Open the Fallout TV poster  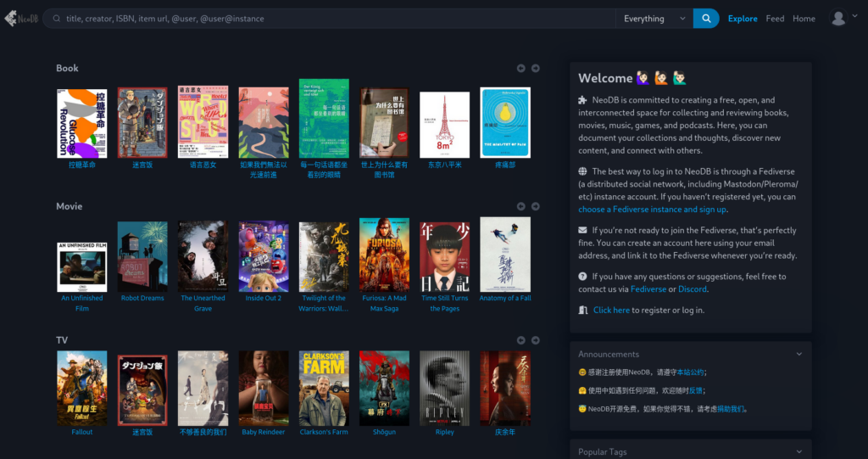82,389
